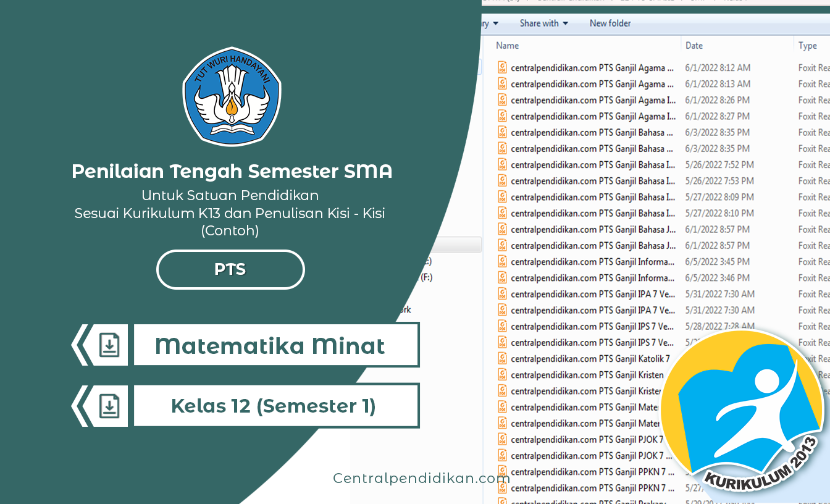Click download icon beside Kelas 12 (Semester 1)
Image resolution: width=830 pixels, height=504 pixels.
109,406
